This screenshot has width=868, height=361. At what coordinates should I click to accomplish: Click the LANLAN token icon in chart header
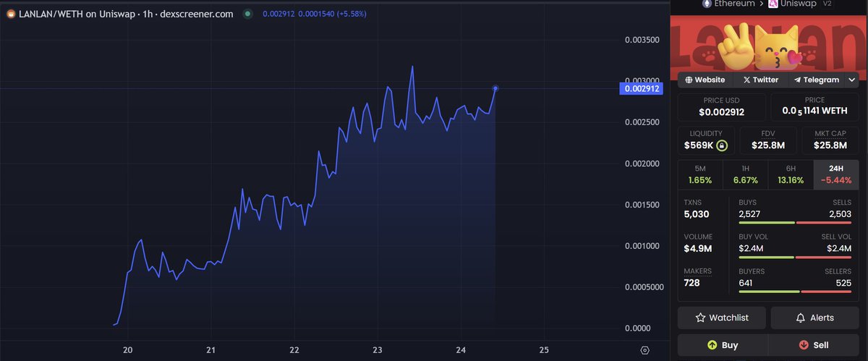[11, 14]
